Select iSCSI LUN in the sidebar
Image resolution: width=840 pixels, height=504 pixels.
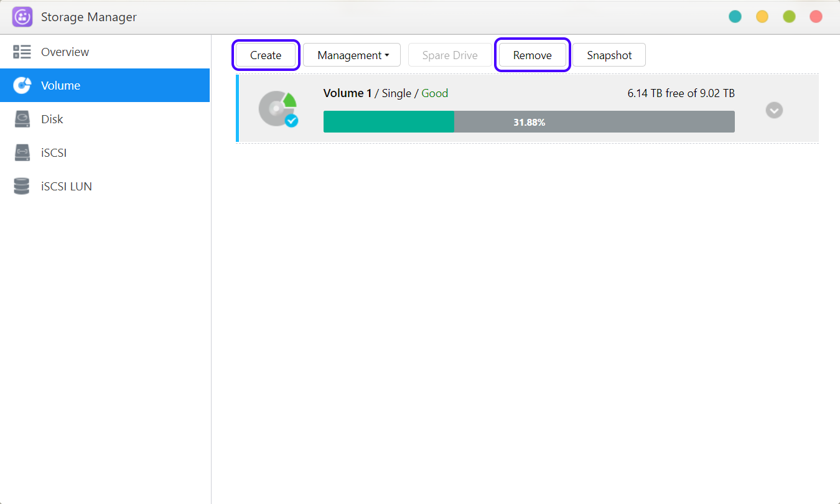coord(67,186)
